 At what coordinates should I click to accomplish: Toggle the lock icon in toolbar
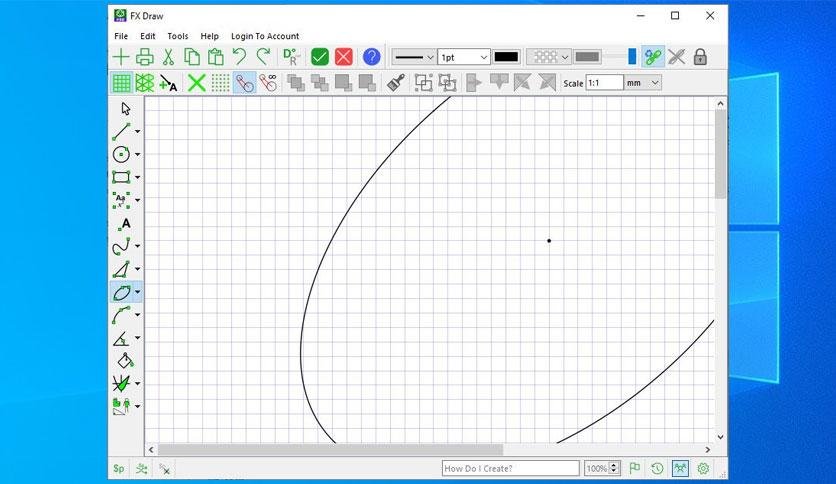tap(701, 57)
